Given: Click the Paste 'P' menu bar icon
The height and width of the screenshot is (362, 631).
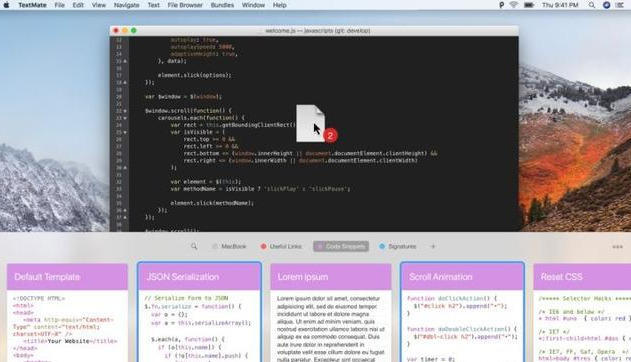Looking at the screenshot, I should point(501,5).
